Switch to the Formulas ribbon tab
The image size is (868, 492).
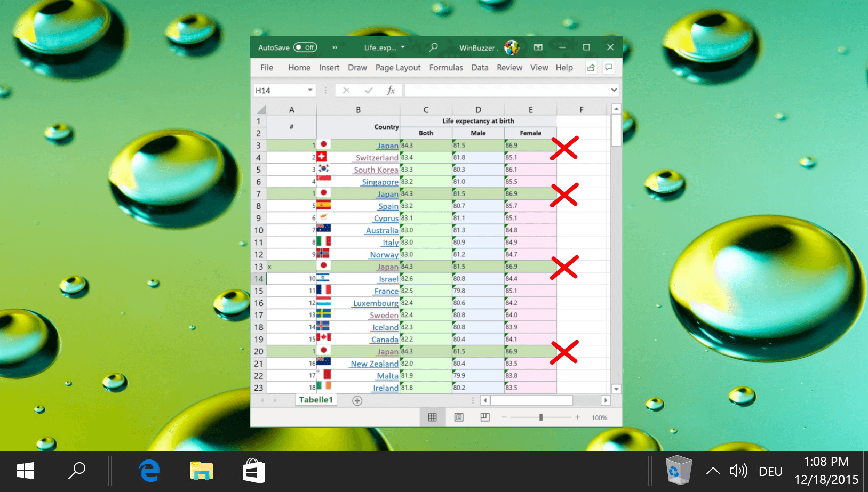point(446,67)
